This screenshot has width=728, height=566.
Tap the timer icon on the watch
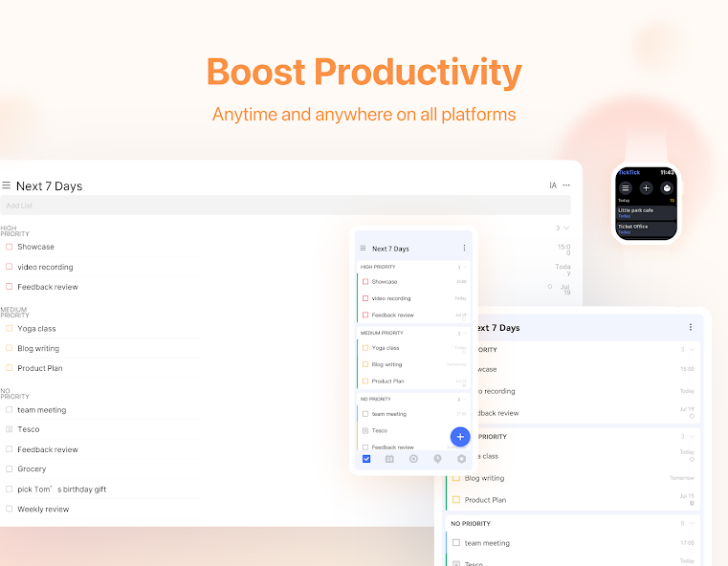(x=667, y=188)
